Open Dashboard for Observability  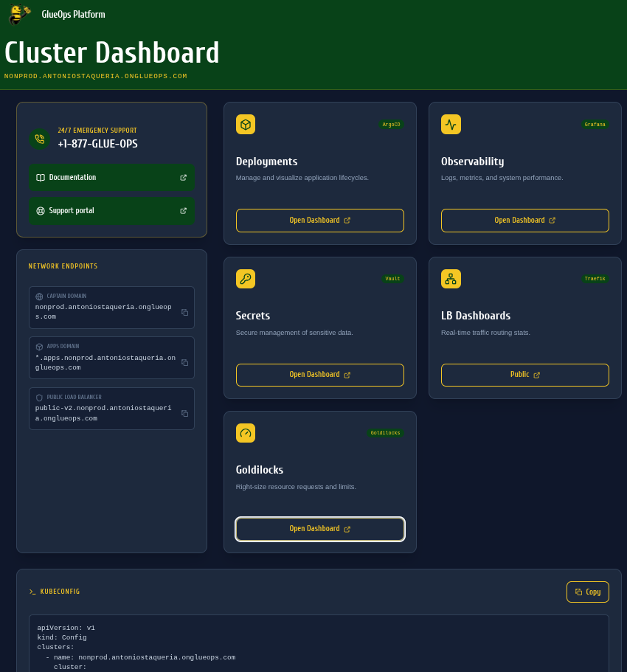point(525,221)
